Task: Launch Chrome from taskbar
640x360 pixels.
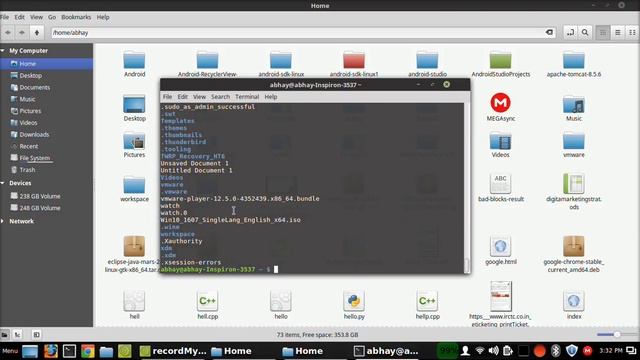Action: coord(87,351)
